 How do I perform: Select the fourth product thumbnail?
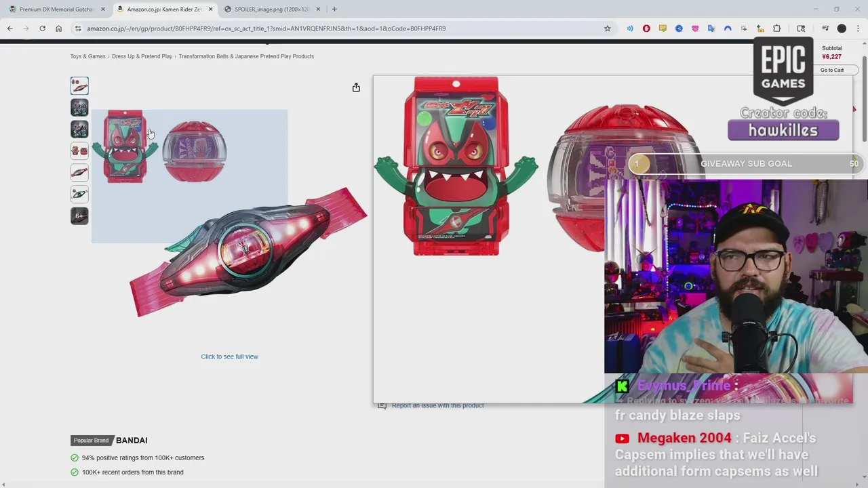pyautogui.click(x=79, y=151)
